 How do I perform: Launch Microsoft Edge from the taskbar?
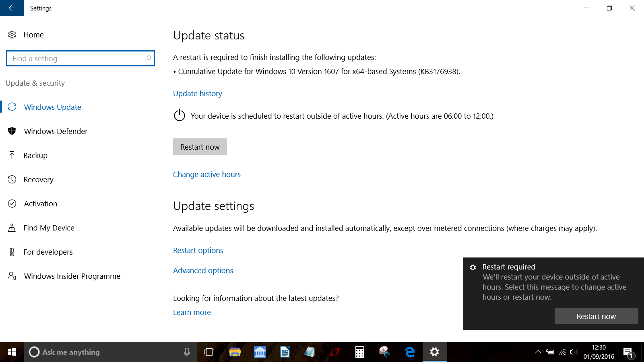click(x=410, y=352)
